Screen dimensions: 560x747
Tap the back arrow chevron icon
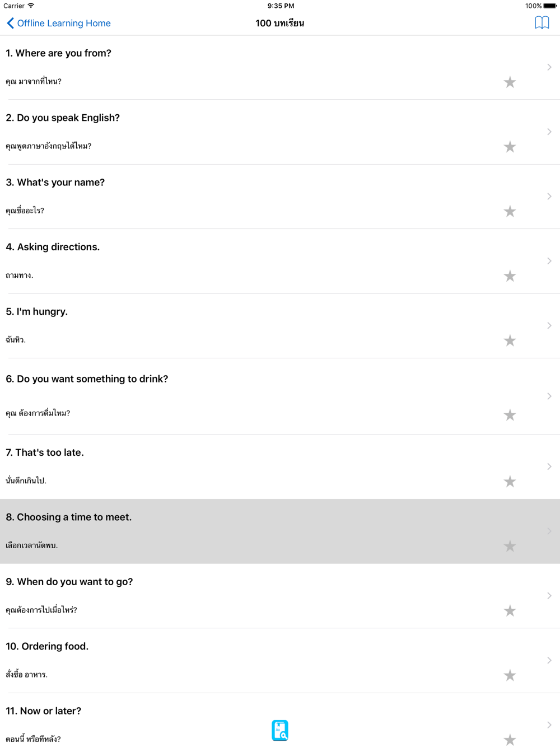coord(10,23)
